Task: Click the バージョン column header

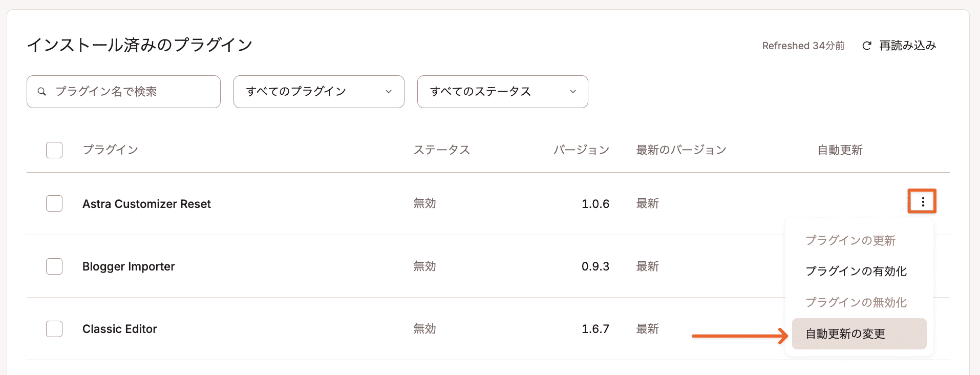Action: coord(581,150)
